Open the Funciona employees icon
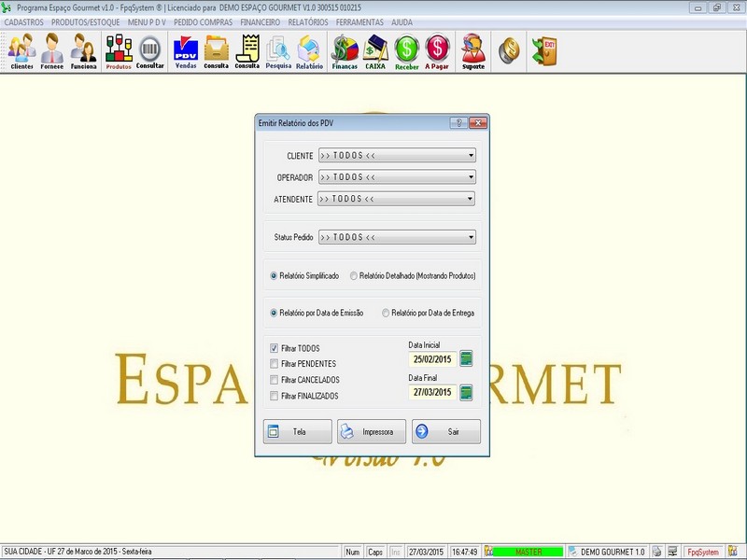The image size is (747, 560). click(83, 51)
